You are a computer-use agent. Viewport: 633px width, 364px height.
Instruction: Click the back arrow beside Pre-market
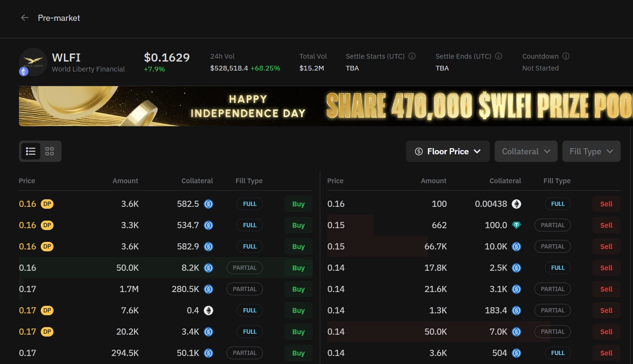click(x=25, y=18)
